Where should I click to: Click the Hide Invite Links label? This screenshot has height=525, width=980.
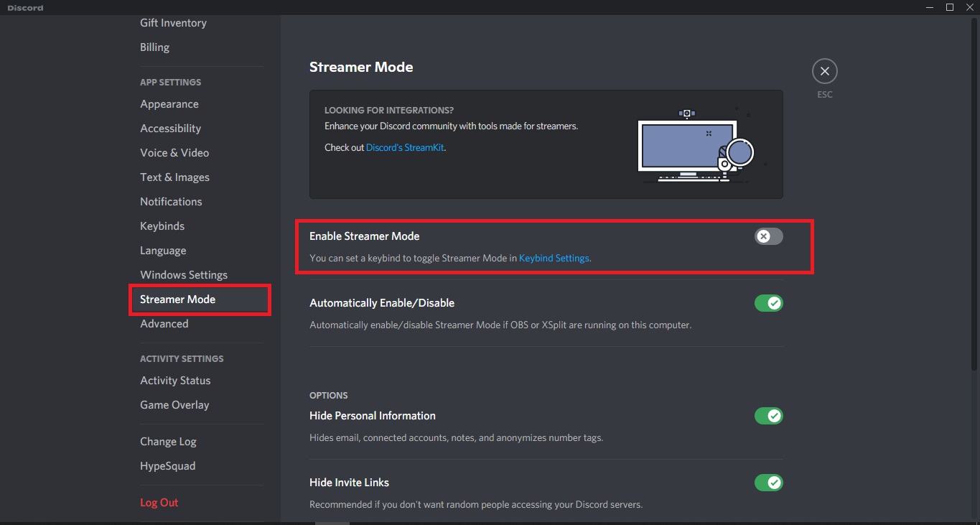[x=350, y=483]
